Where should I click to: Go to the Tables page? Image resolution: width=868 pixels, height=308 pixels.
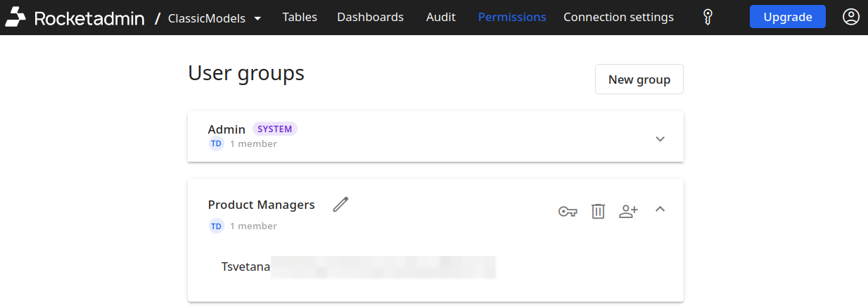pos(300,17)
